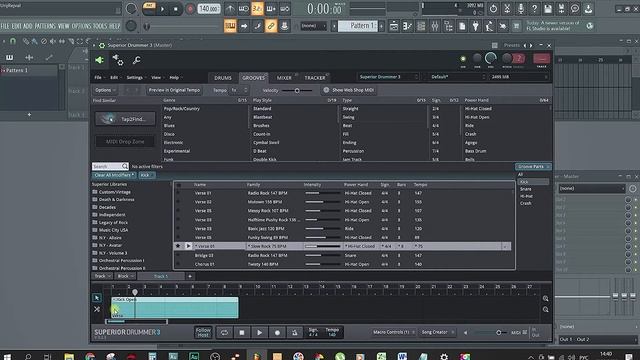Click the green speaker icon in Superior Drummer

pyautogui.click(x=100, y=60)
